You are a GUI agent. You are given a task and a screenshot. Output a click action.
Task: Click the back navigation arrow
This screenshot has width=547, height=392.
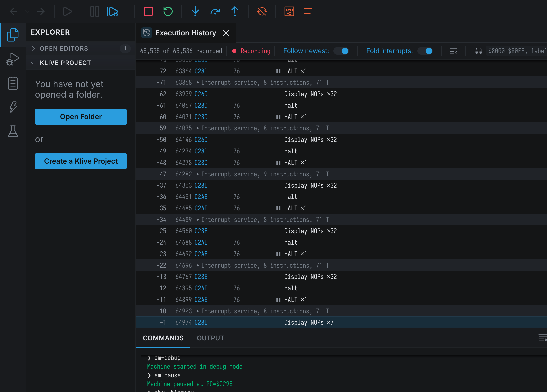[x=14, y=11]
